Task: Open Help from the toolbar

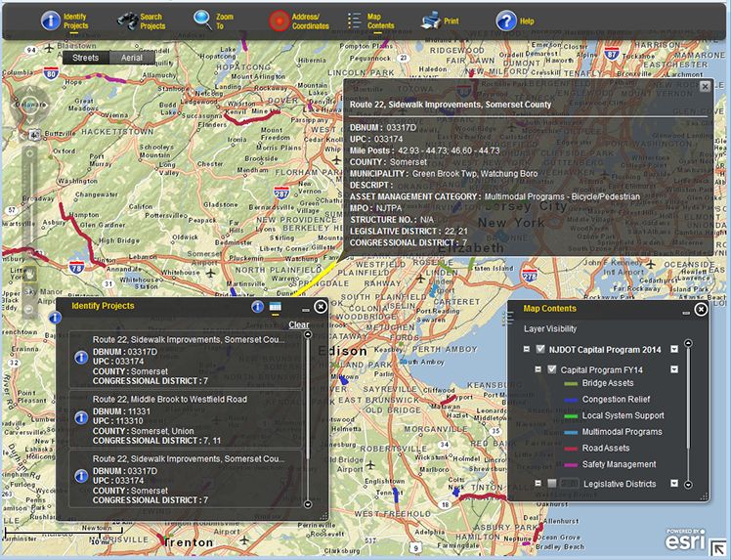Action: click(506, 20)
